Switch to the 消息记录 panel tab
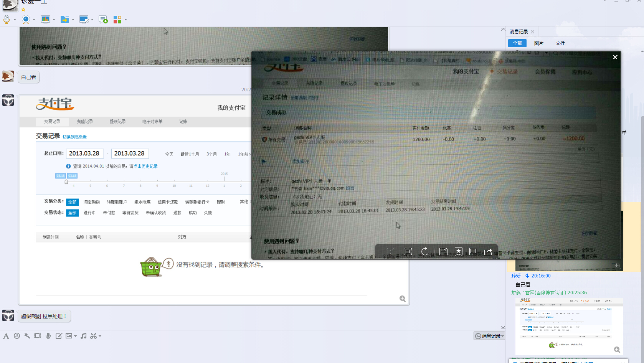Viewport: 644px width, 363px height. pos(519,32)
